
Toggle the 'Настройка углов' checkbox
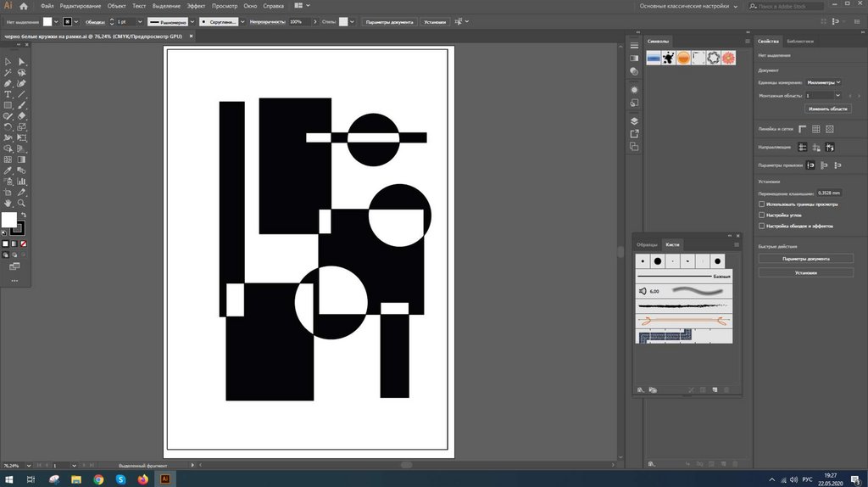pos(761,216)
